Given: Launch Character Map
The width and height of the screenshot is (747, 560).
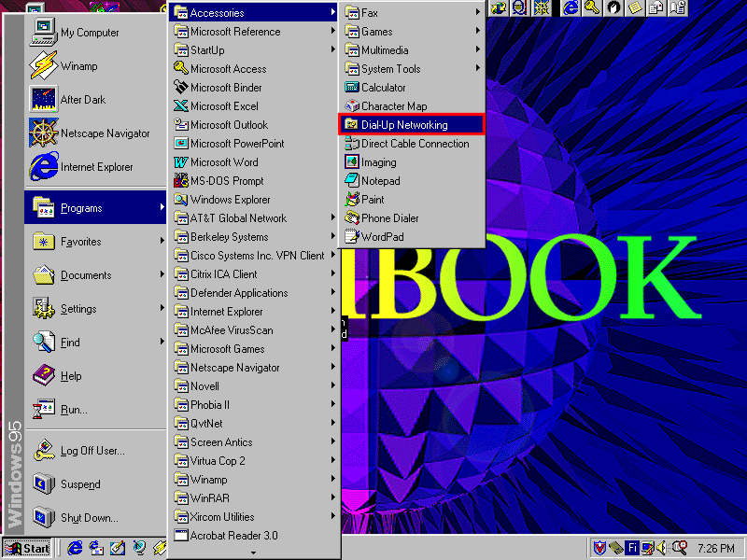Looking at the screenshot, I should click(x=412, y=105).
